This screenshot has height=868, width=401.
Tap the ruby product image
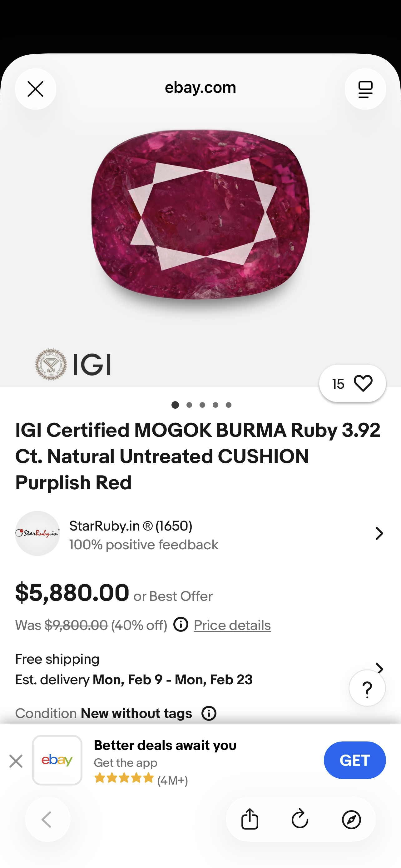point(200,216)
